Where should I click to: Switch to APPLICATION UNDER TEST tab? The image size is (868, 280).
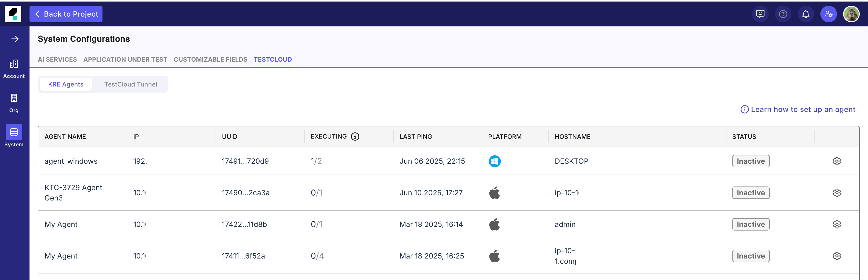tap(125, 59)
